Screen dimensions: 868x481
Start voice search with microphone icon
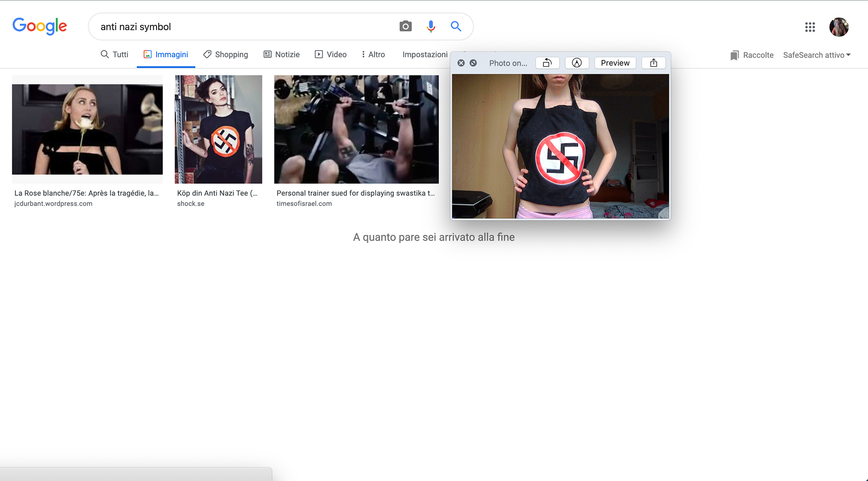[x=431, y=26]
